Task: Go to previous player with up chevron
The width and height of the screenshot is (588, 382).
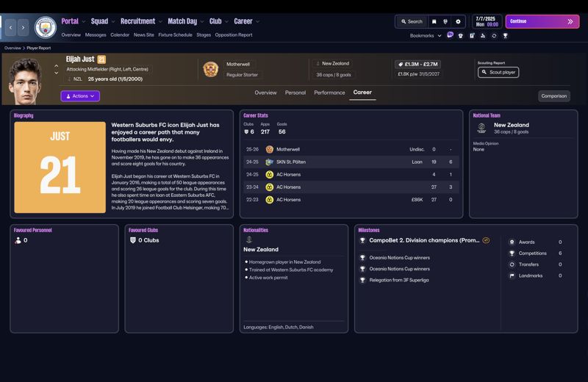Action: pyautogui.click(x=57, y=65)
